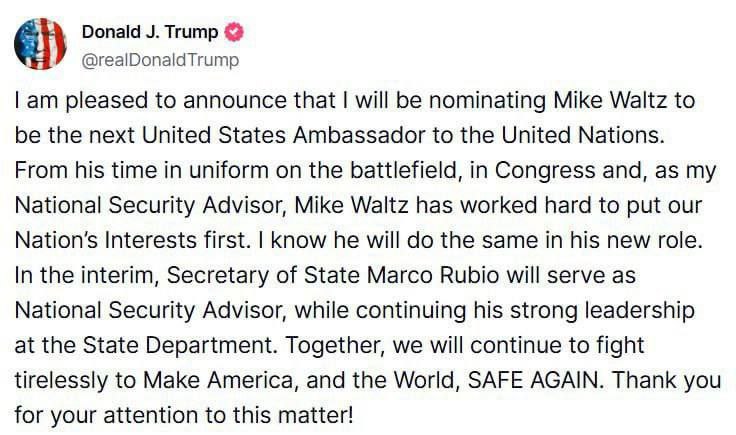Screen dimensions: 736x435
Task: Click the words 'In the interim'
Action: coord(70,274)
